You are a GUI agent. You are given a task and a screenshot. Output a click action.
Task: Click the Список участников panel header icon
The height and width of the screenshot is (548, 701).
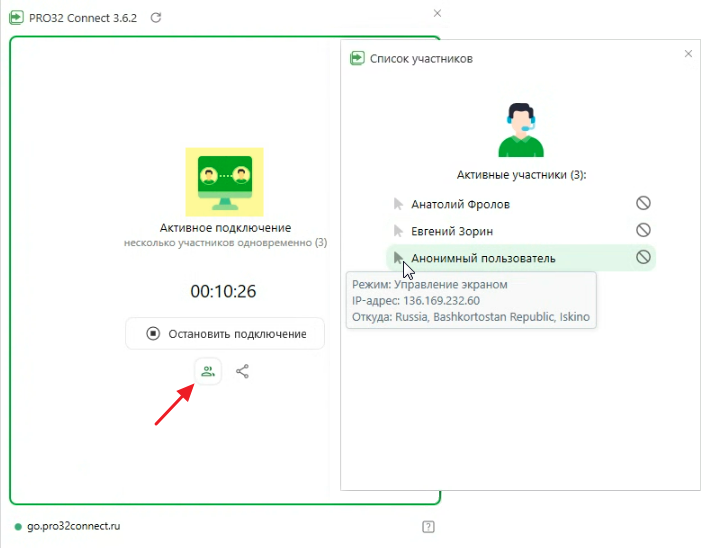click(x=357, y=59)
